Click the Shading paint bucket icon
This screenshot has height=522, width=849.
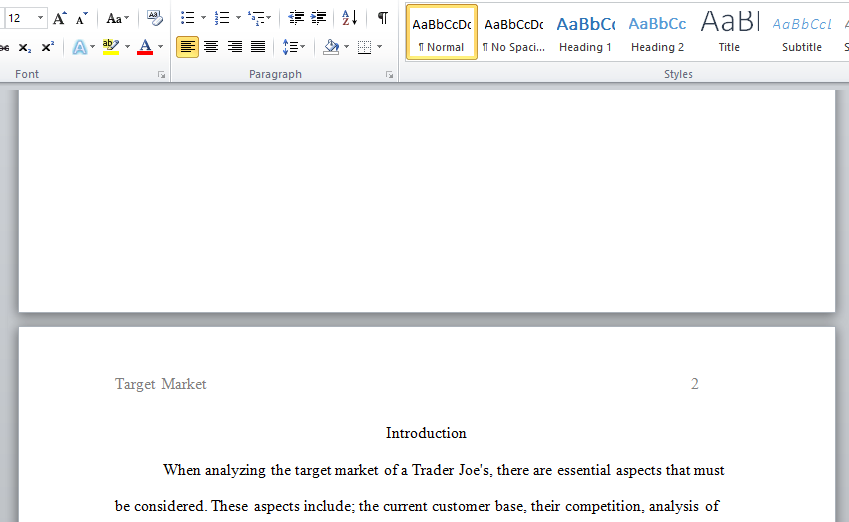(331, 48)
